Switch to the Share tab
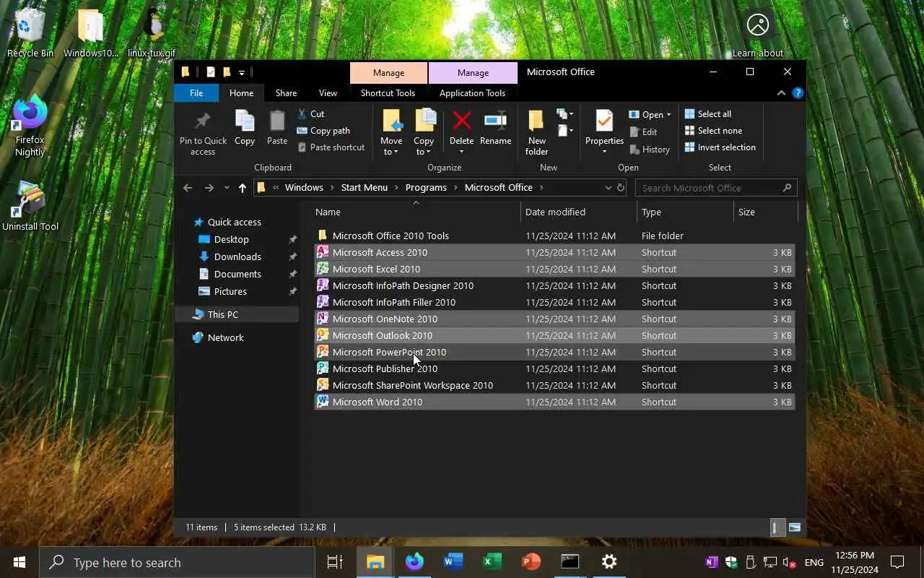The height and width of the screenshot is (578, 924). pyautogui.click(x=286, y=93)
